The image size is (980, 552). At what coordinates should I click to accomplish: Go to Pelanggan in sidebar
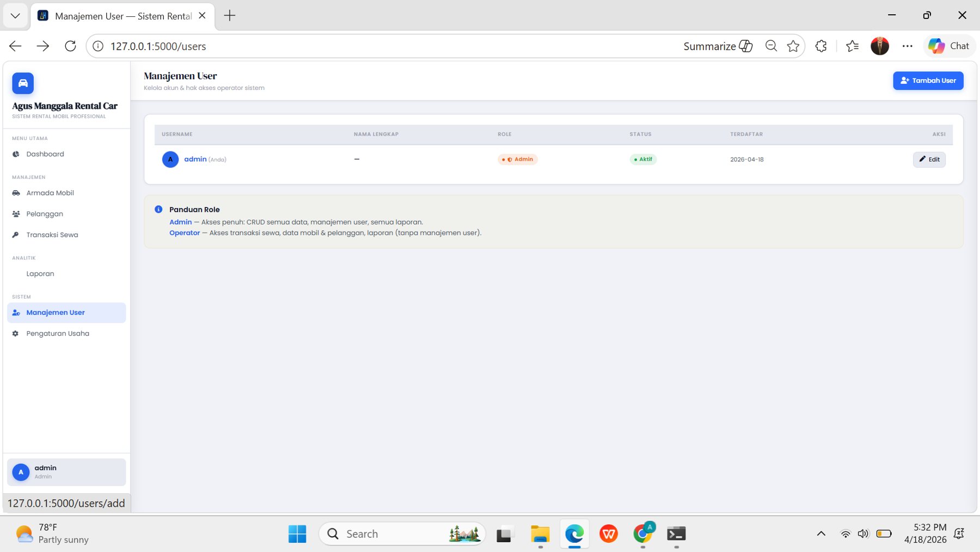click(x=44, y=214)
